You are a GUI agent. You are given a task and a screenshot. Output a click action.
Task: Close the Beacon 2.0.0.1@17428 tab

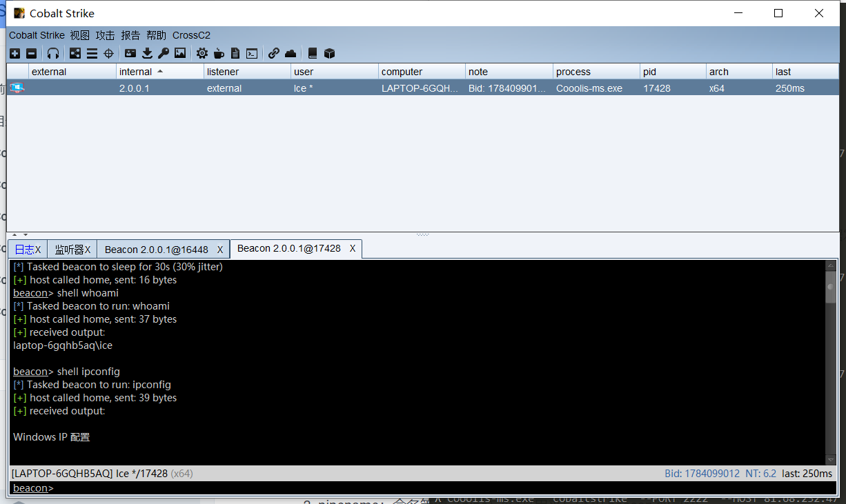353,248
